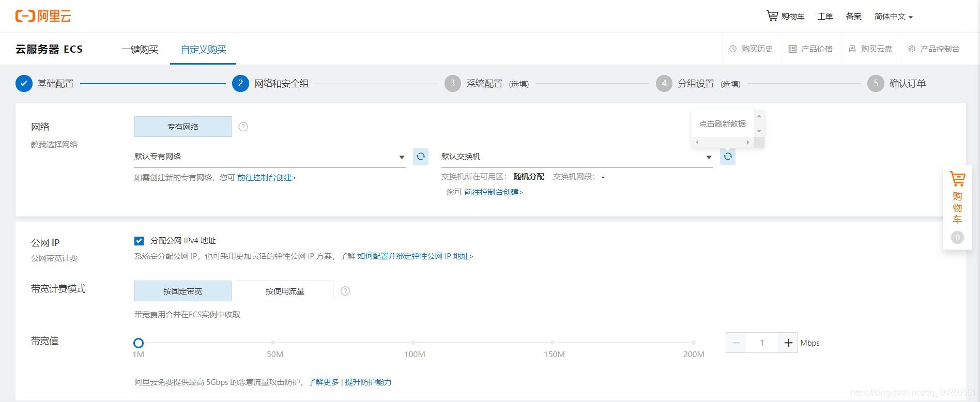Decrease bandwidth with minus button
The width and height of the screenshot is (980, 402).
pyautogui.click(x=736, y=343)
